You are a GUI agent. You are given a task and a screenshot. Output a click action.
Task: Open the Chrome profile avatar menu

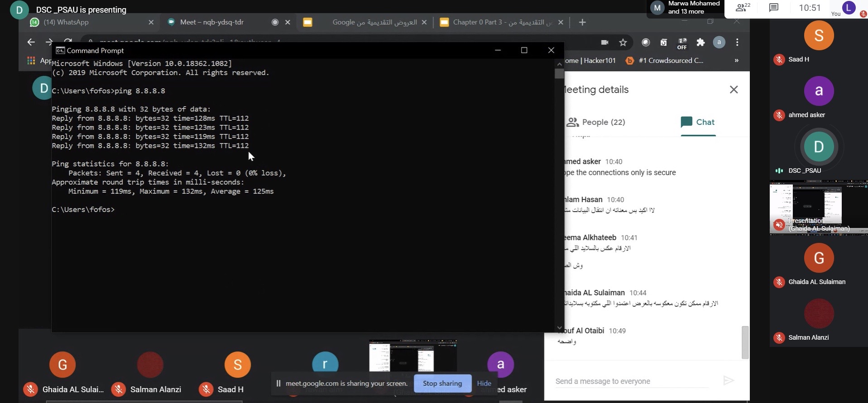point(719,43)
